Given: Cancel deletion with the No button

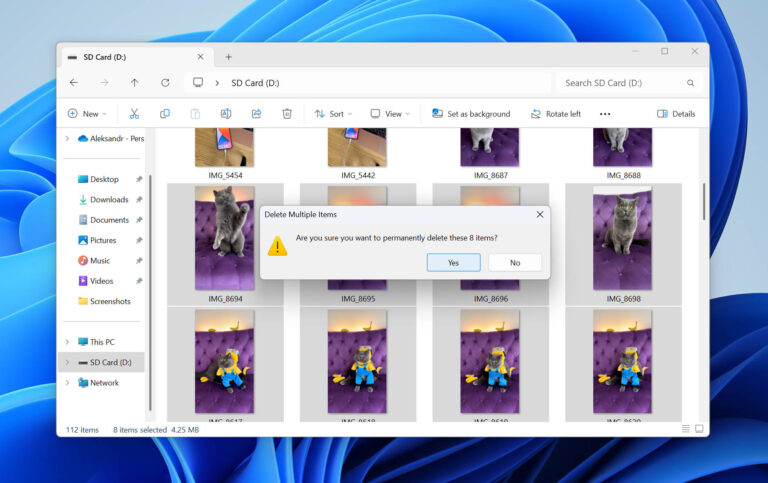Looking at the screenshot, I should click(x=515, y=263).
